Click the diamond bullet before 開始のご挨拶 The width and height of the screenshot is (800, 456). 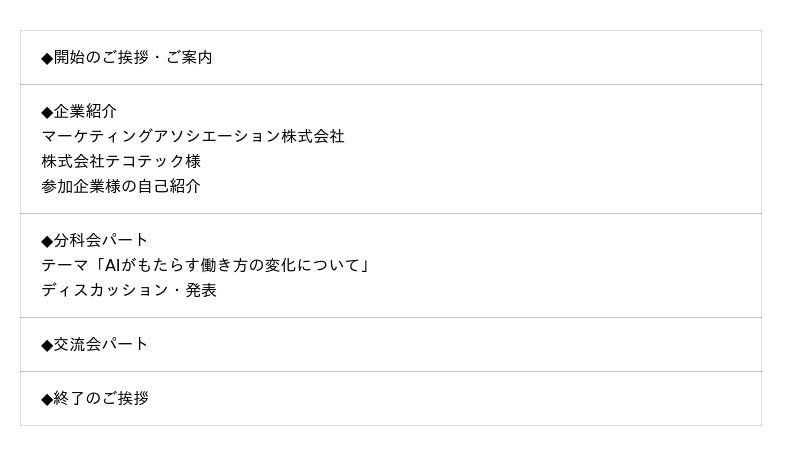tap(47, 58)
